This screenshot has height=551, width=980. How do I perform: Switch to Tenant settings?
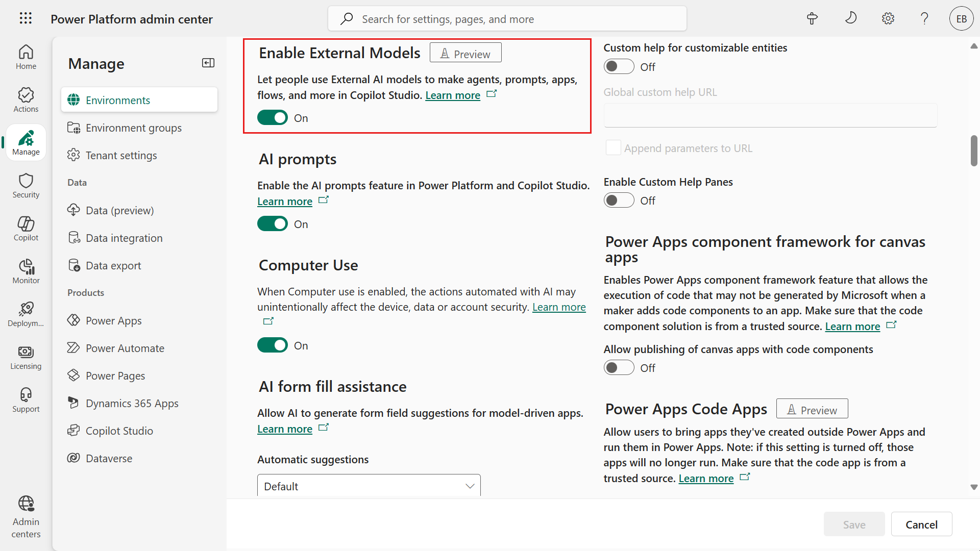(121, 155)
